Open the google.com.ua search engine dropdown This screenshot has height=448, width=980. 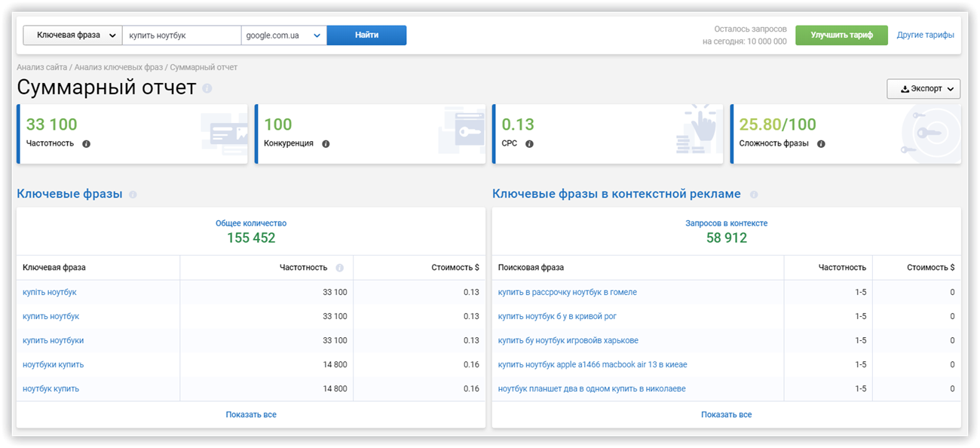point(284,35)
